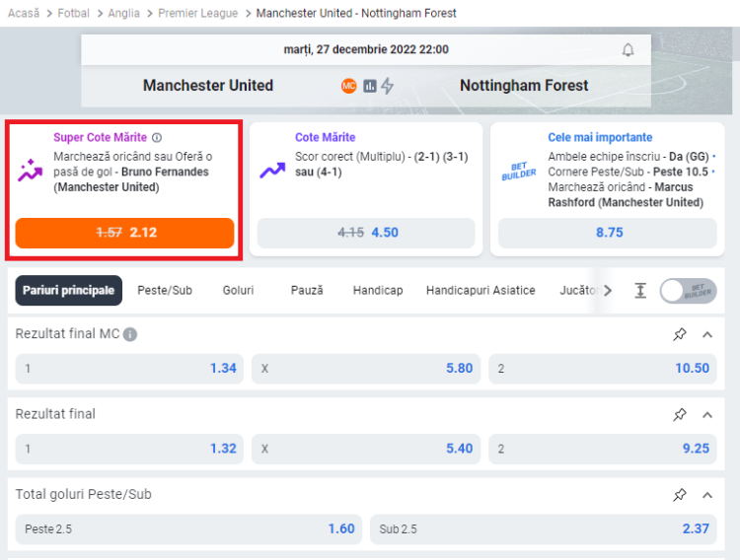Viewport: 740px width, 560px height.
Task: Switch to the Peste/Sub tab
Action: tap(165, 290)
